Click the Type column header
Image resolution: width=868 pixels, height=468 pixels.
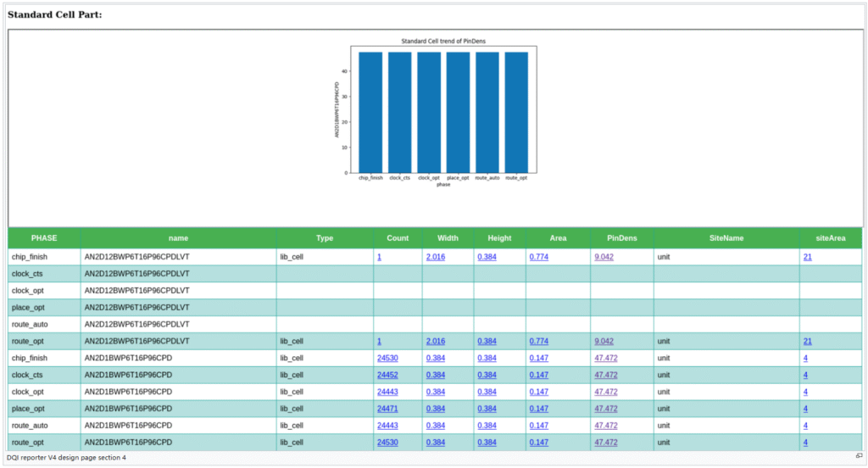[325, 238]
